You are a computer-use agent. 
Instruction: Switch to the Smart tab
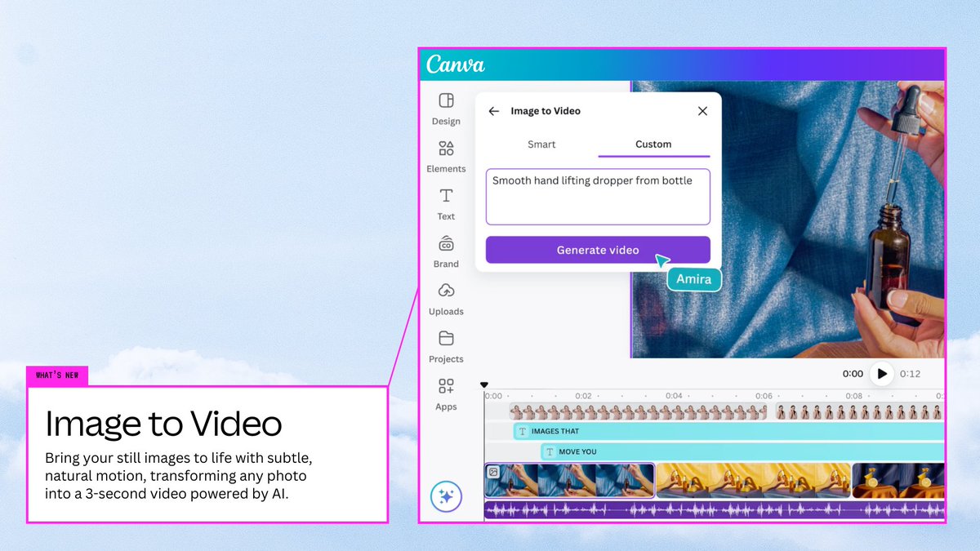pos(541,144)
